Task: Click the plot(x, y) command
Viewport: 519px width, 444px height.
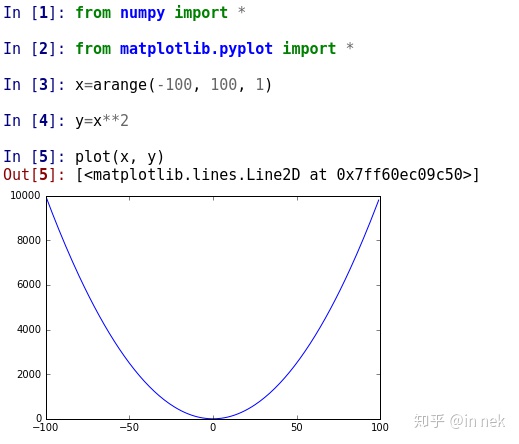Action: point(119,157)
